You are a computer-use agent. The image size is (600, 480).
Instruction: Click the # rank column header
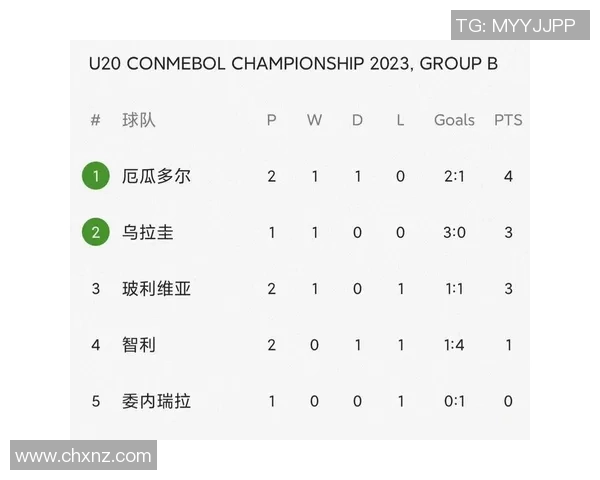(96, 120)
